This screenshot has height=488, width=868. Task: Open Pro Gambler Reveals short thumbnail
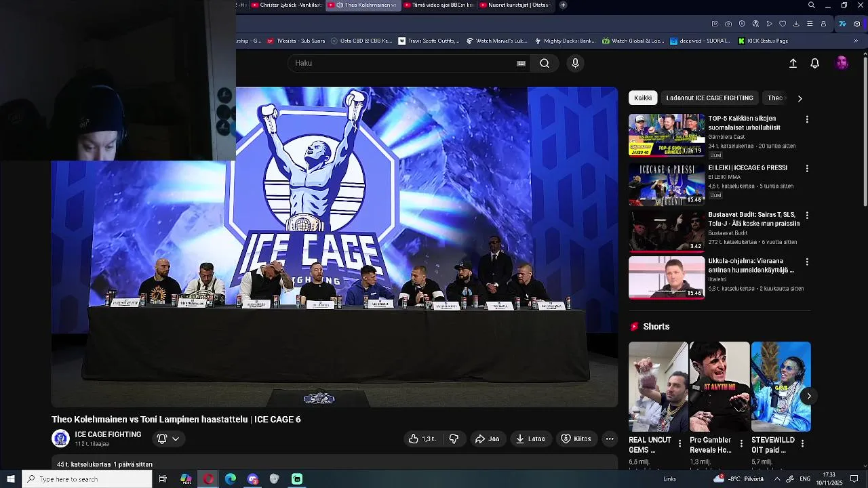pyautogui.click(x=719, y=386)
